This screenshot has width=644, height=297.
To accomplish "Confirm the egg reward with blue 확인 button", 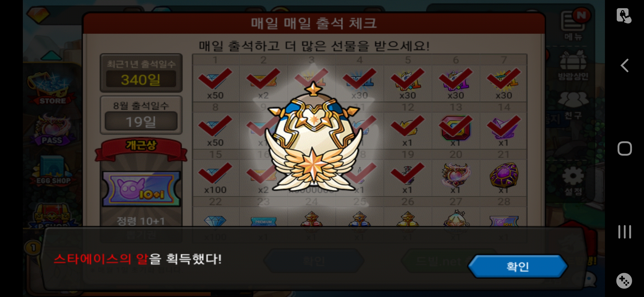I will 518,266.
